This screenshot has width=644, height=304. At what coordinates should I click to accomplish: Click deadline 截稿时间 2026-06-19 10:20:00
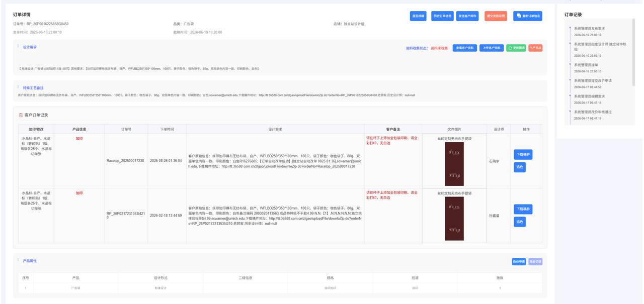tap(197, 32)
